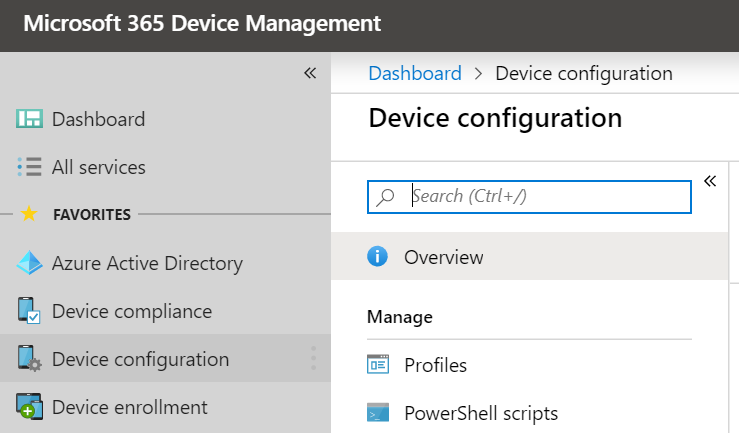Click the Device enrollment icon in sidebar

(30, 407)
